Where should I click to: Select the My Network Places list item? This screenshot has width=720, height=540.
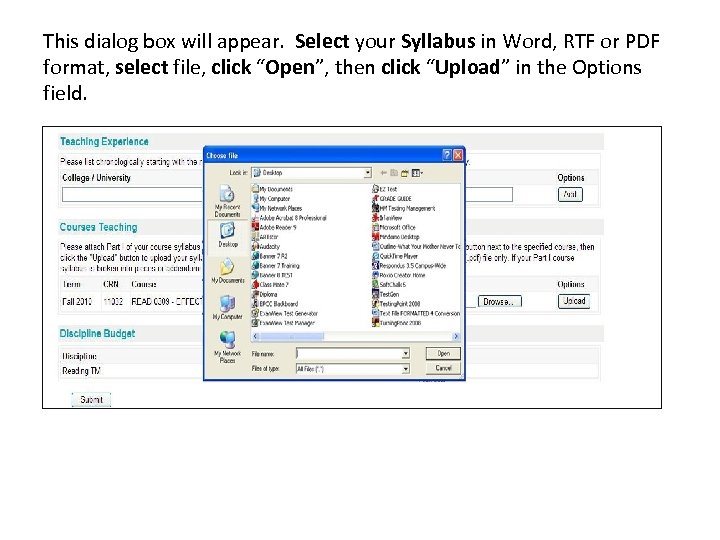pyautogui.click(x=277, y=208)
